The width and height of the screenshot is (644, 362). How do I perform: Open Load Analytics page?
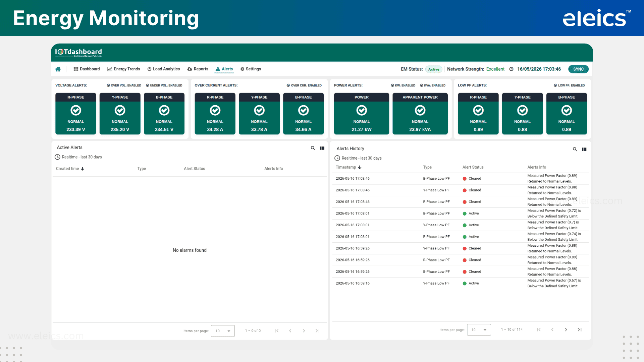[x=163, y=69]
